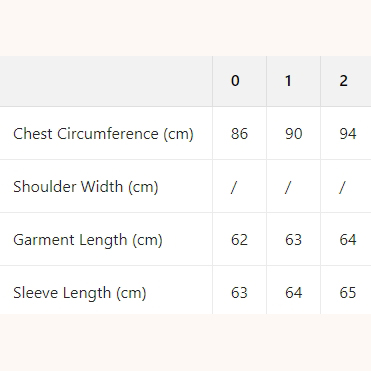Click garment length 64 for size 2
This screenshot has width=371, height=371.
[x=348, y=240]
